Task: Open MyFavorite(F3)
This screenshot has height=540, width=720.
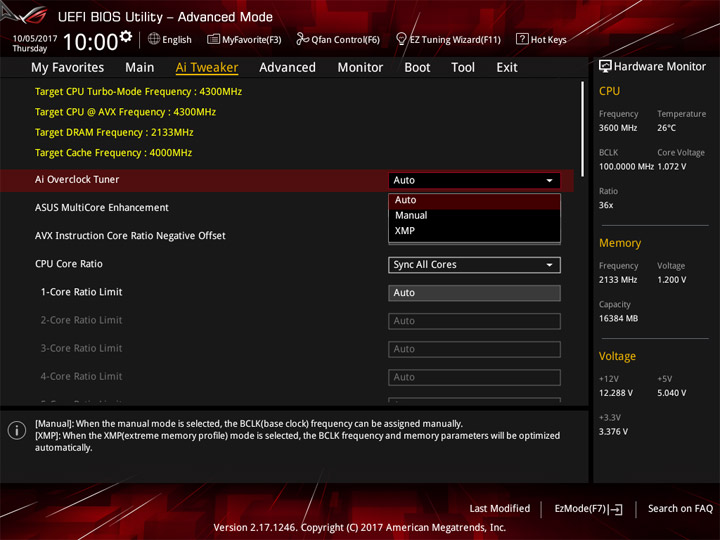Action: (244, 39)
